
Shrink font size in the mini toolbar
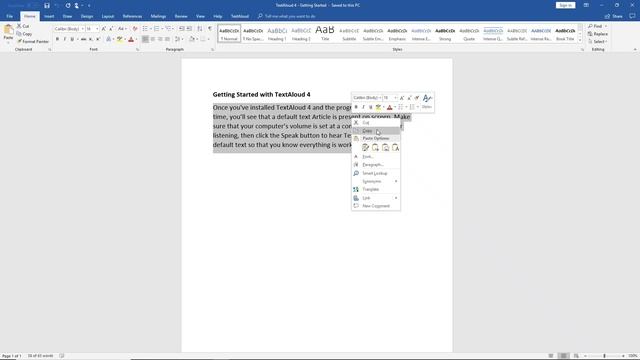coord(409,98)
